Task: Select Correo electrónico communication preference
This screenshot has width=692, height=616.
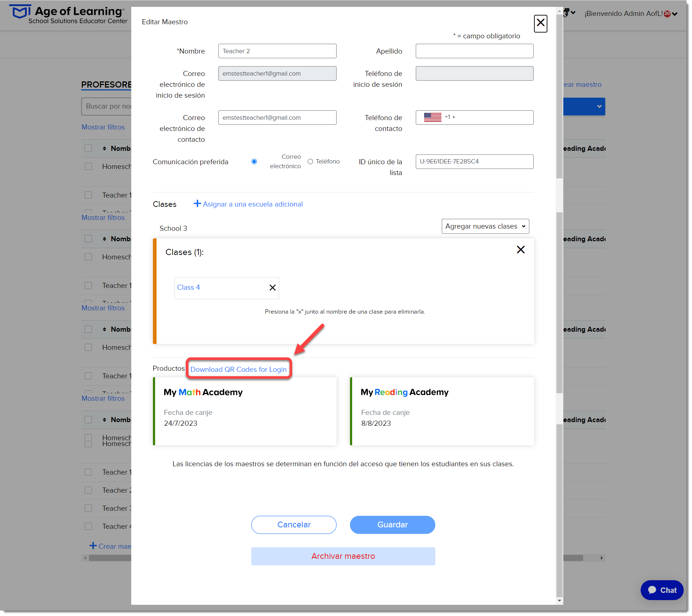Action: [x=254, y=162]
